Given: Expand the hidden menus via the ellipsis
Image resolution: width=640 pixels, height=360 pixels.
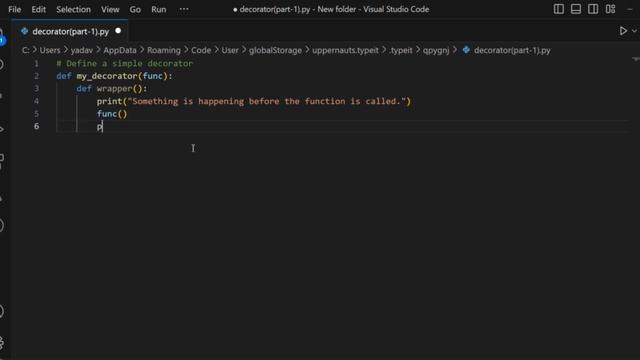Looking at the screenshot, I should tap(184, 9).
